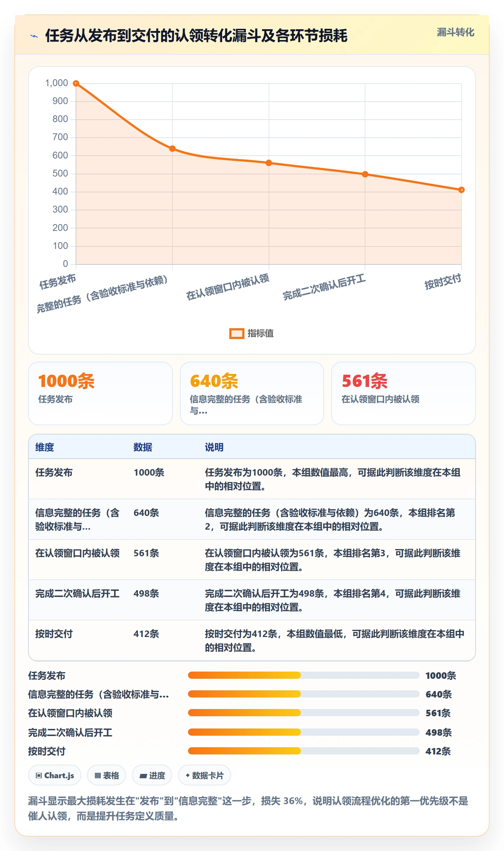Click the data point for 在认领窗口内被认领
Screen dimensions: 504x851
(269, 163)
